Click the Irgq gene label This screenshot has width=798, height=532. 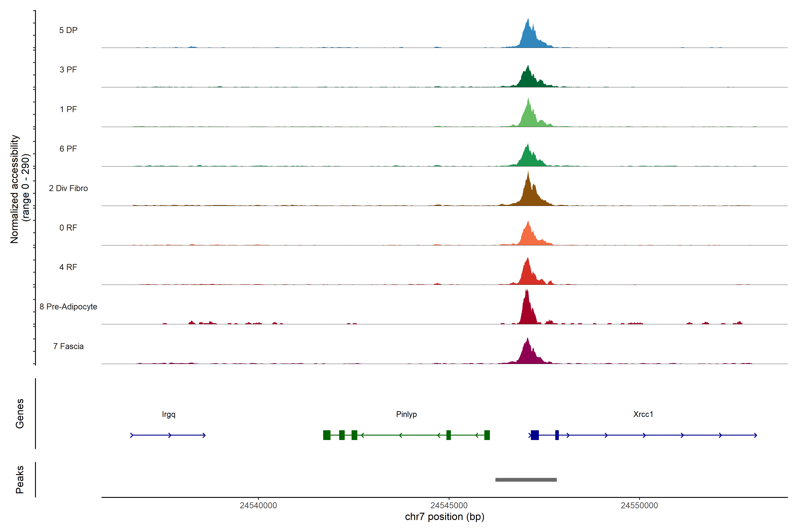tap(169, 414)
